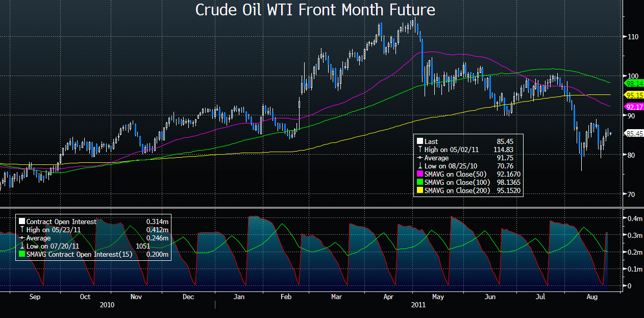Image resolution: width=644 pixels, height=318 pixels.
Task: Click the green SMAVG Contract Open Interest(15) swatch
Action: click(22, 254)
